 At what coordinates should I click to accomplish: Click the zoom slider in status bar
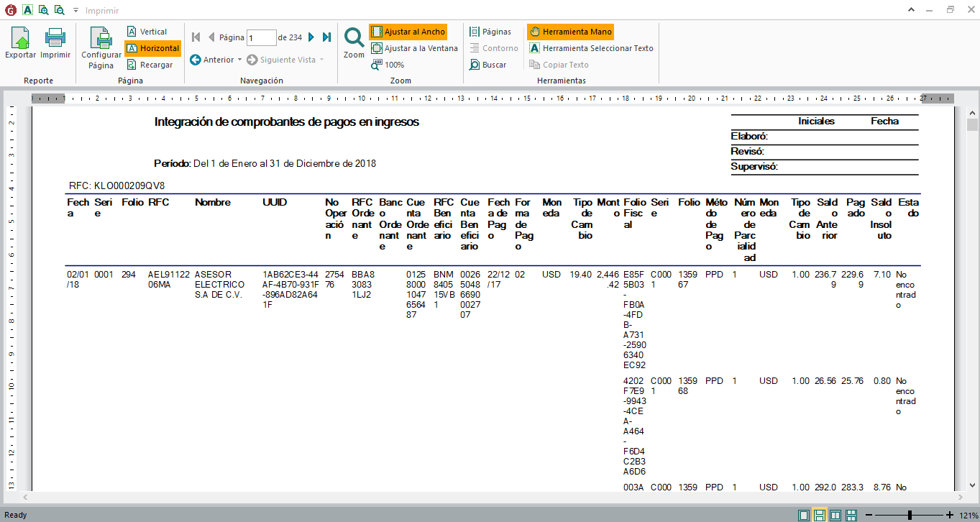[x=910, y=515]
